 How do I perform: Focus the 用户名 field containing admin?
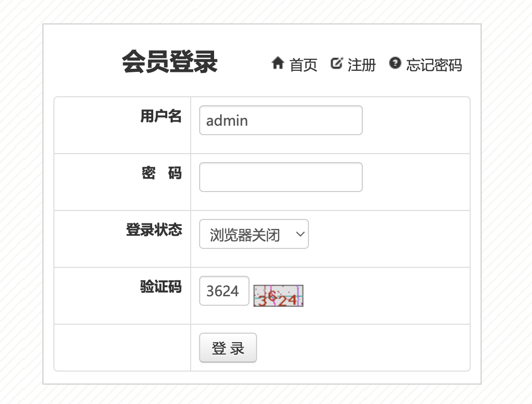[x=280, y=120]
